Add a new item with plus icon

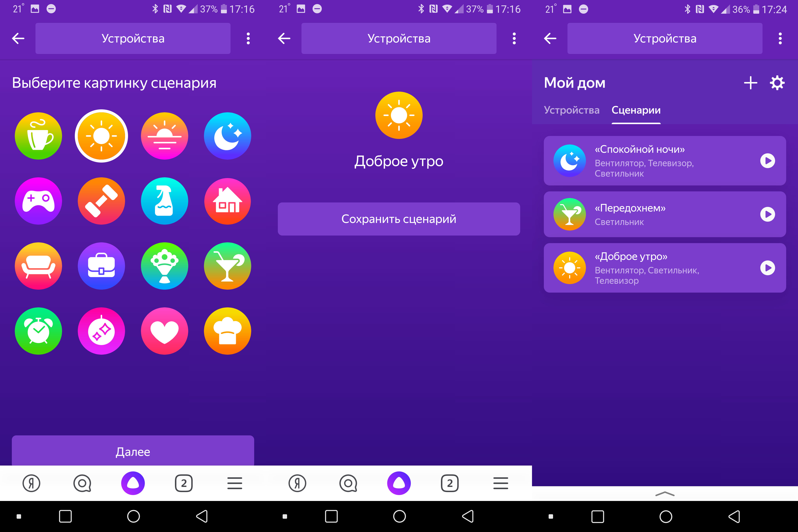[x=751, y=83]
